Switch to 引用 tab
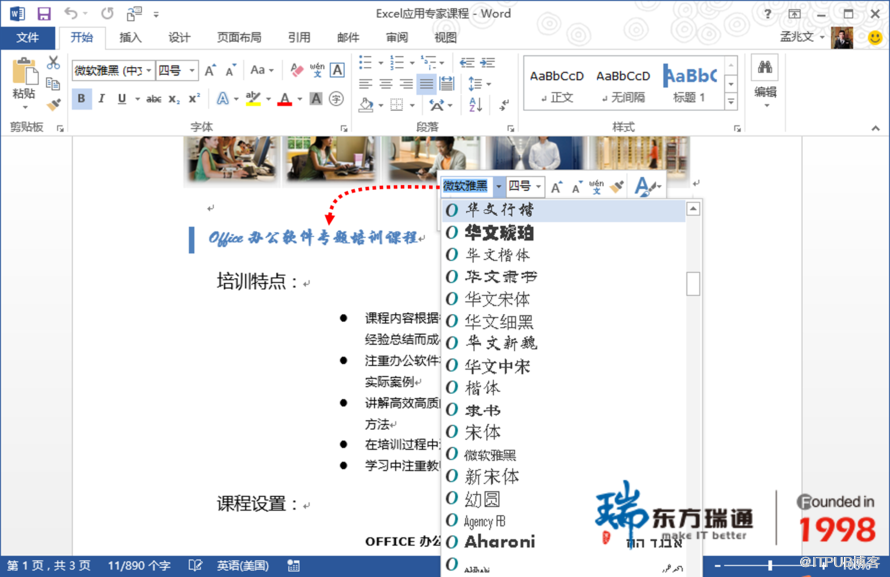The height and width of the screenshot is (577, 890). point(299,37)
